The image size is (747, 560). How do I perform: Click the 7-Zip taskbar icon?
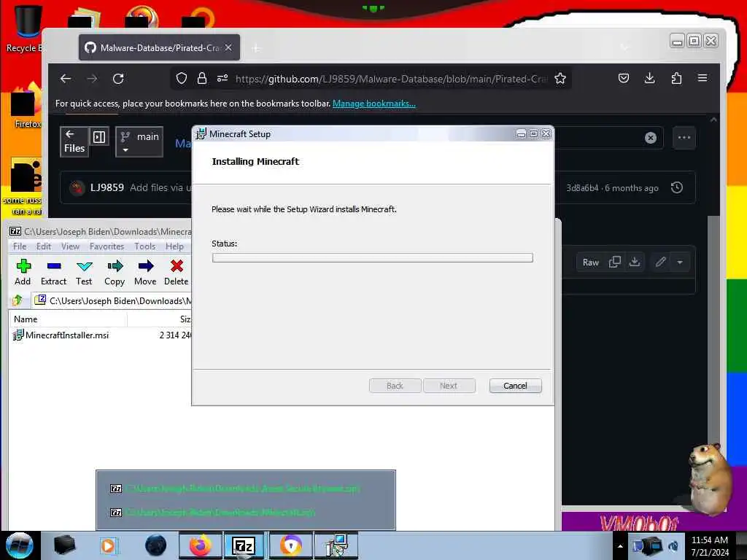(244, 545)
